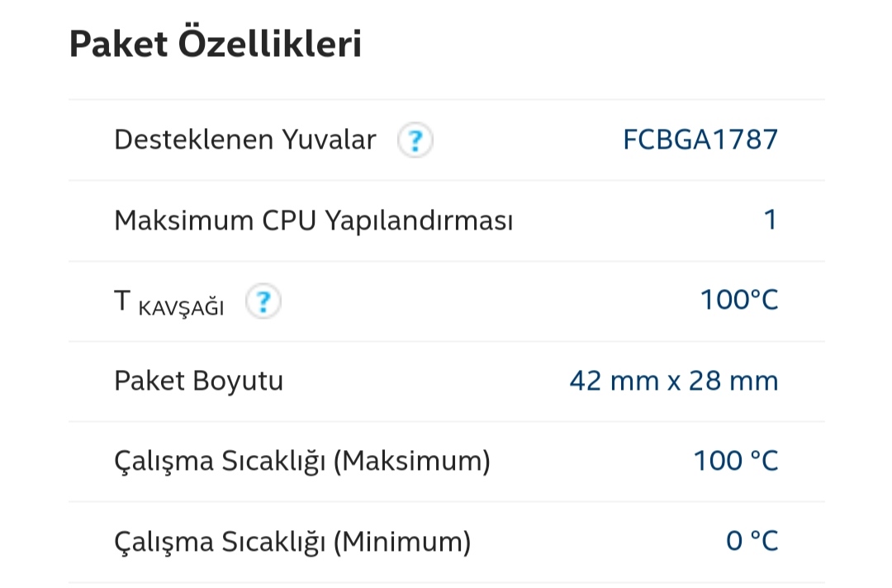Open help tooltip for Desteklenen Yuvalar

415,140
